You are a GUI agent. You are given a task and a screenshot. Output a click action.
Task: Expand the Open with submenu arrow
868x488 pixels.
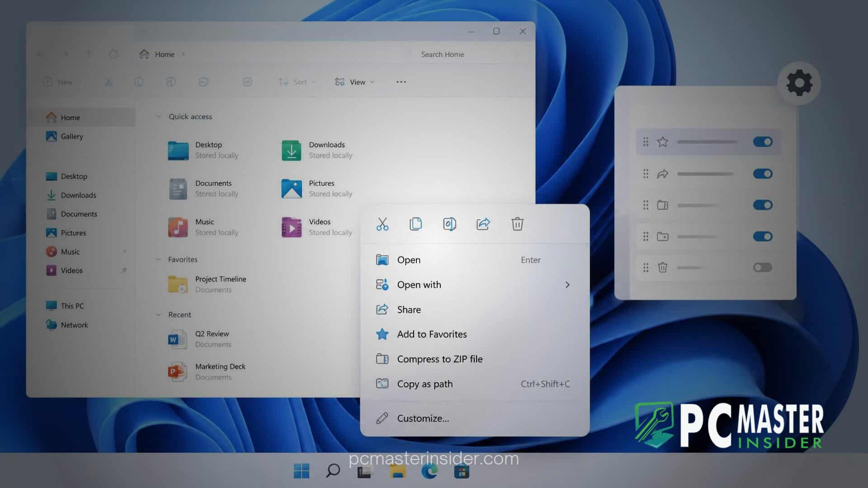tap(567, 285)
